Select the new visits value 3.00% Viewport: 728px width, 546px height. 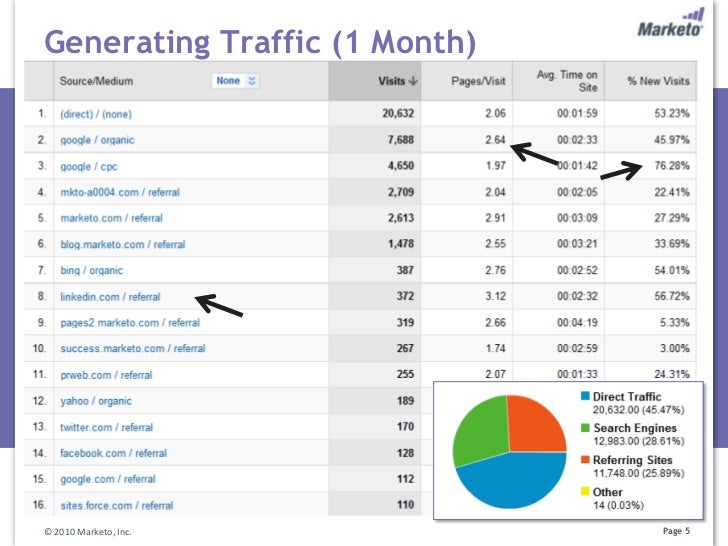click(675, 348)
